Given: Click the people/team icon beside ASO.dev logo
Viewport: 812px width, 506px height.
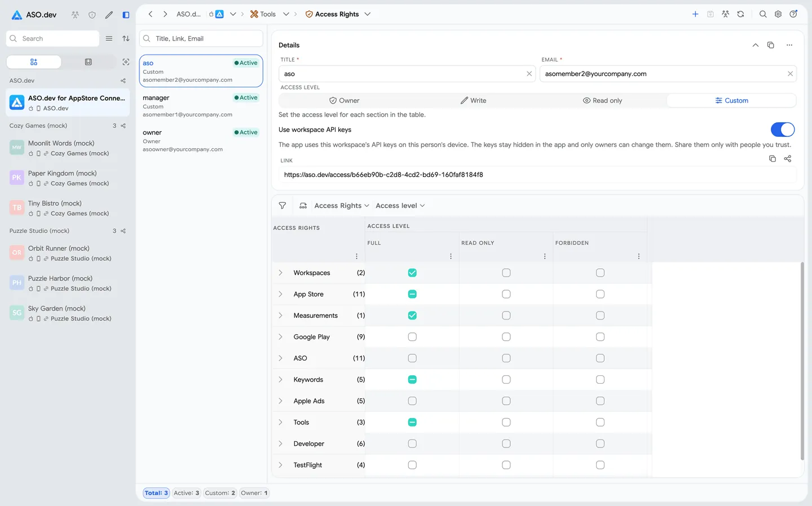Looking at the screenshot, I should pyautogui.click(x=75, y=15).
